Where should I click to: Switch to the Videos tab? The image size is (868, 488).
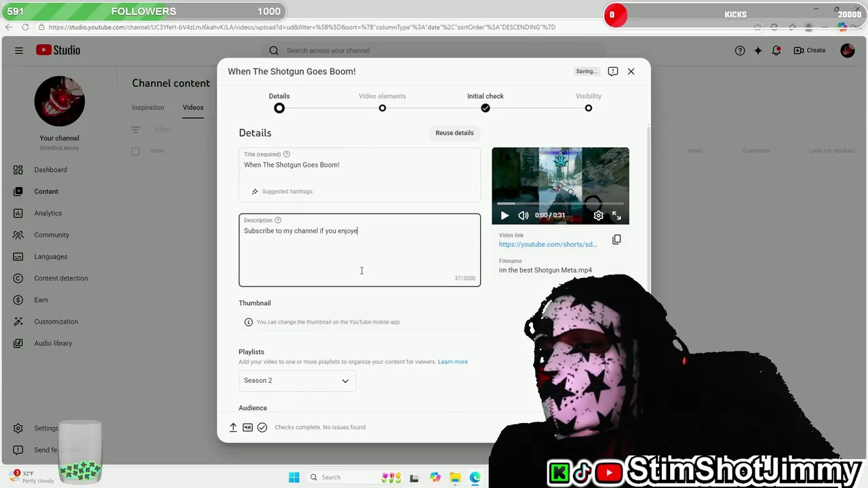click(x=193, y=107)
